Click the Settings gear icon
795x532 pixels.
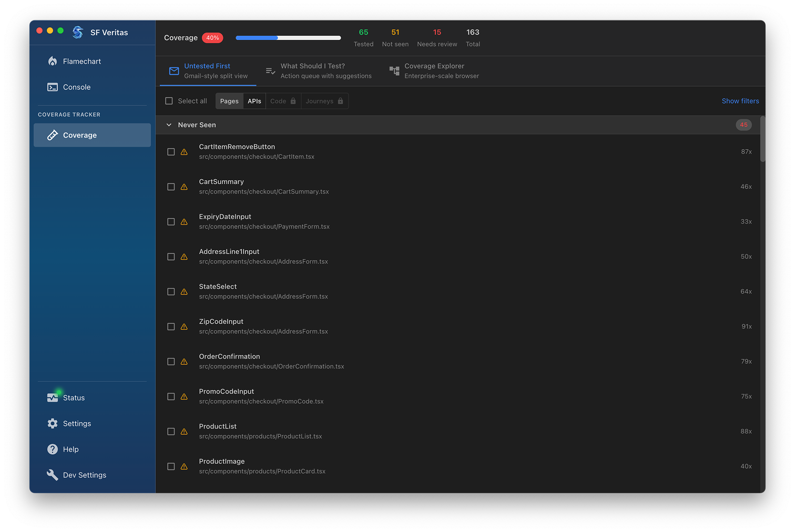[53, 424]
